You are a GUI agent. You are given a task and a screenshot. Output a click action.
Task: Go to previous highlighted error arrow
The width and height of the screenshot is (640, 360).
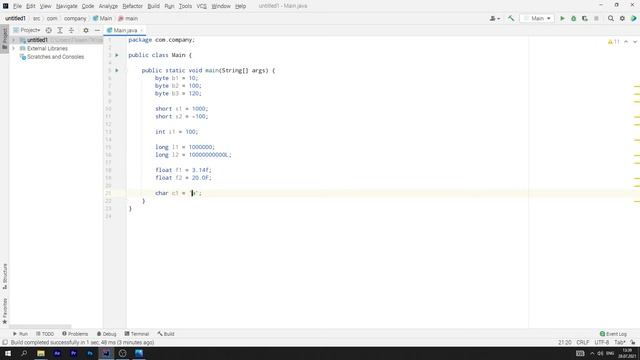pos(626,42)
